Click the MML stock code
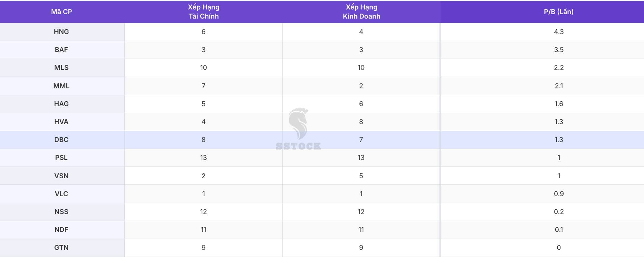Image resolution: width=644 pixels, height=258 pixels. tap(61, 86)
